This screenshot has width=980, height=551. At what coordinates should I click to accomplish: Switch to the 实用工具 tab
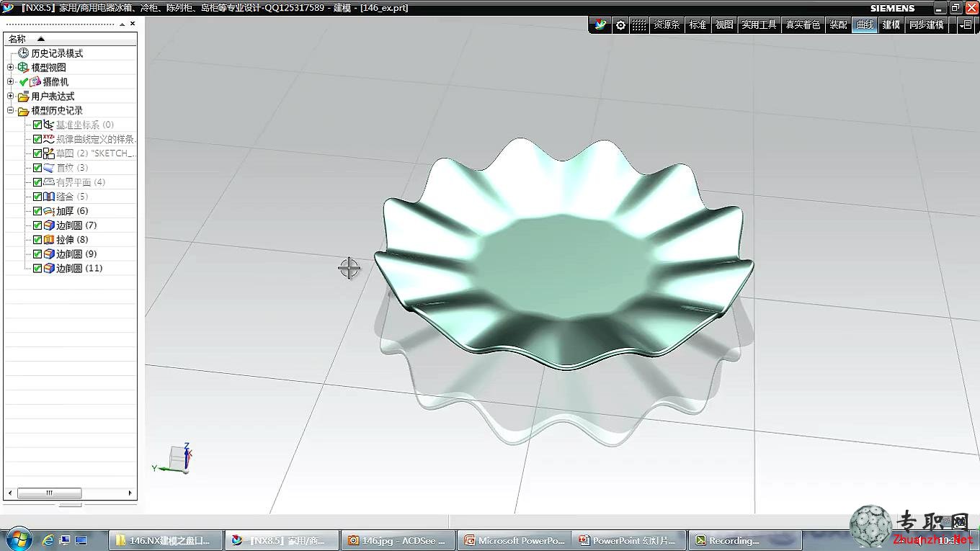(x=759, y=24)
